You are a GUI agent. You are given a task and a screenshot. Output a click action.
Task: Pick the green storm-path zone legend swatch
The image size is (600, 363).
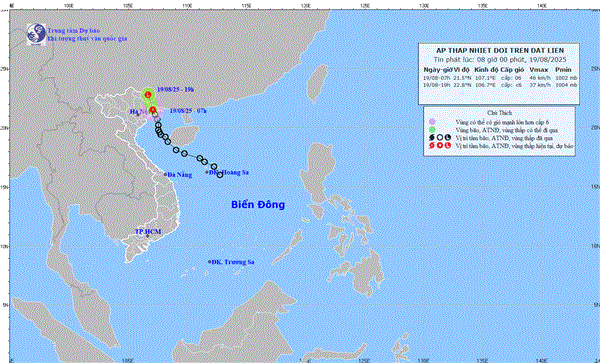pos(432,129)
